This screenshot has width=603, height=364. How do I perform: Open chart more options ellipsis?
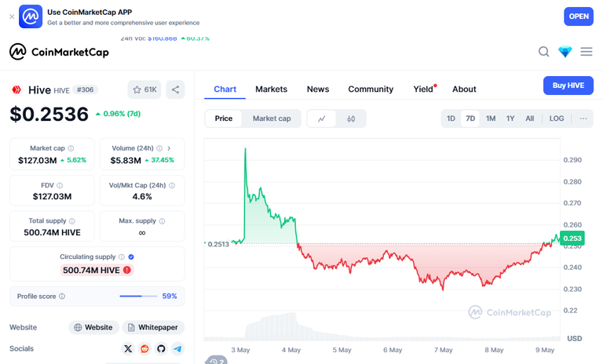pos(583,118)
